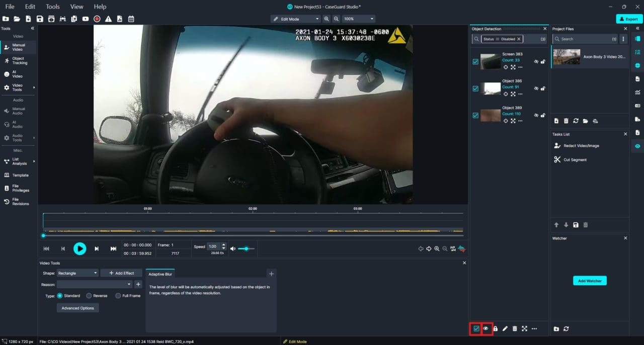Open the Edit Mode dropdown
The width and height of the screenshot is (644, 345).
tap(295, 19)
